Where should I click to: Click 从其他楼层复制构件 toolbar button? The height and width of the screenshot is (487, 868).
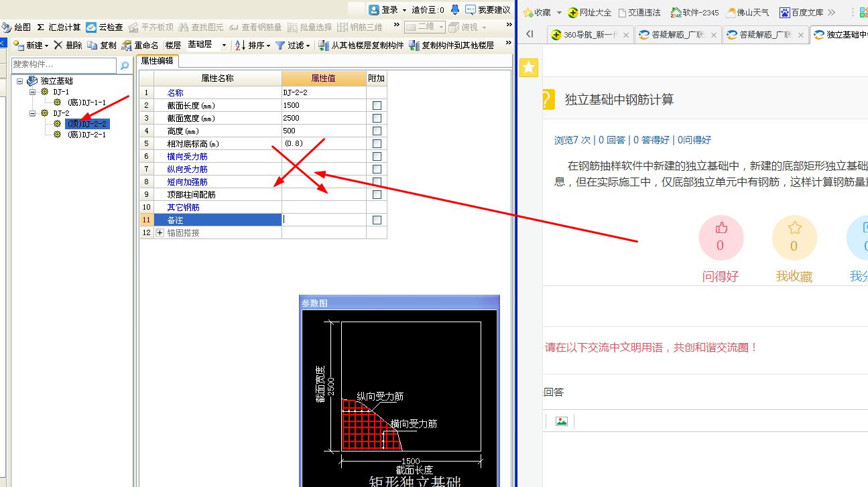361,45
